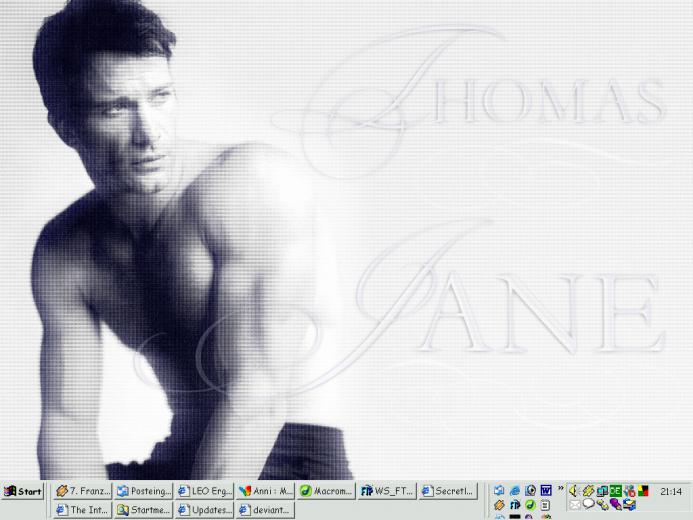This screenshot has height=520, width=693.
Task: Click the tray icon right of the DE indicator
Action: pos(630,491)
